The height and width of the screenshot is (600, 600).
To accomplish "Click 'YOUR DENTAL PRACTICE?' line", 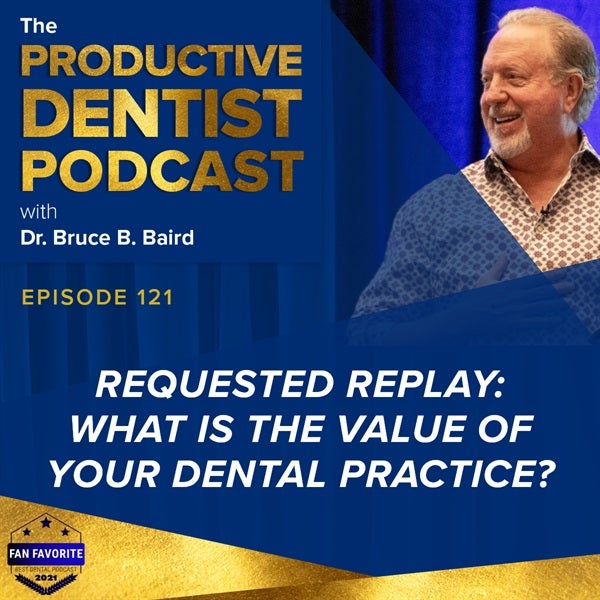I will (302, 473).
